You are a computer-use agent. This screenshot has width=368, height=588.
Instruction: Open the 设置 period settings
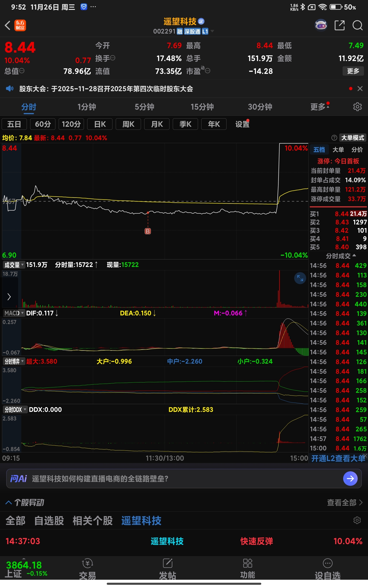tap(242, 124)
